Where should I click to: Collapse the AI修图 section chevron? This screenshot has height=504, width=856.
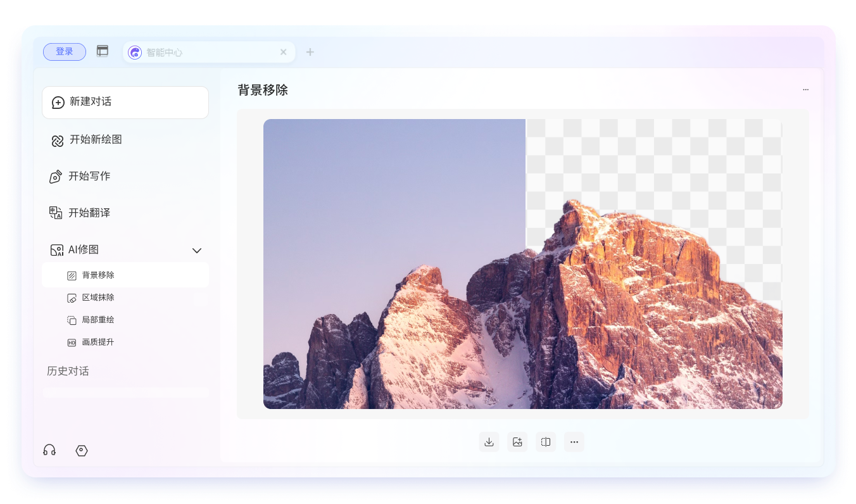coord(197,250)
